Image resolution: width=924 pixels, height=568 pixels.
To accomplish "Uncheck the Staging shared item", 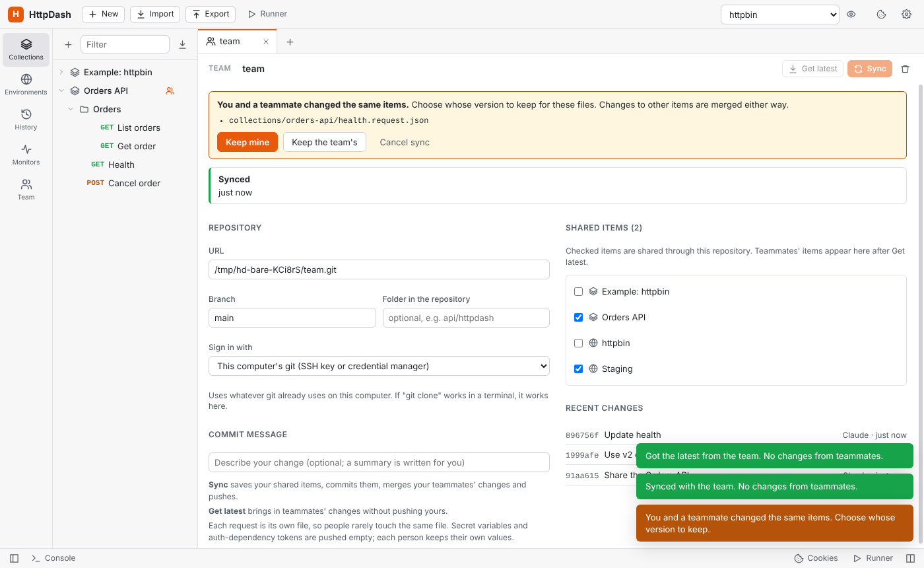I will click(x=579, y=369).
